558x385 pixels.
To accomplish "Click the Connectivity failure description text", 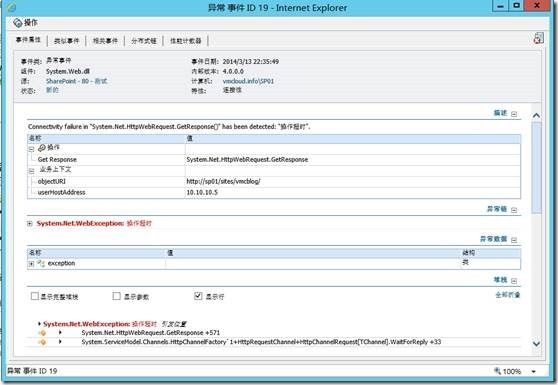I will pyautogui.click(x=169, y=127).
